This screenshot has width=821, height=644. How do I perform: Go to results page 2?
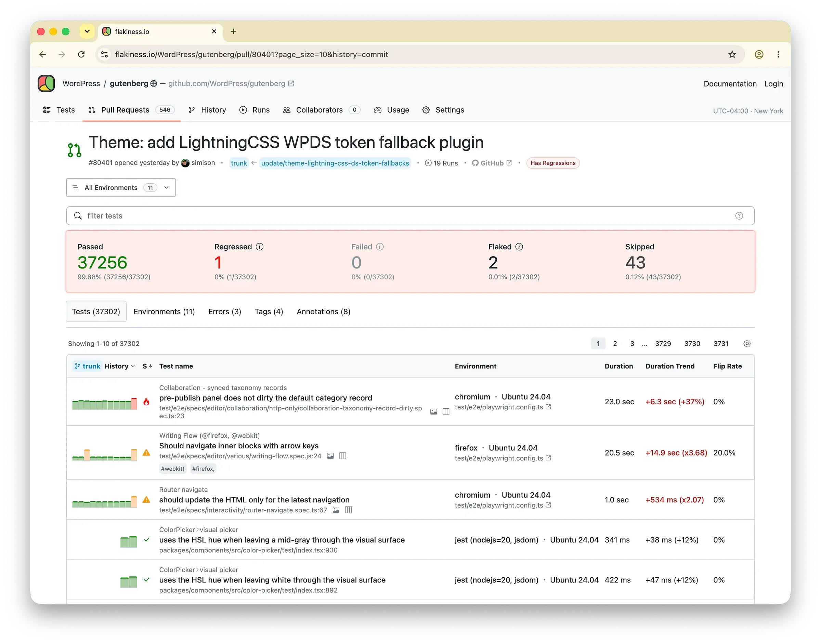coord(615,343)
